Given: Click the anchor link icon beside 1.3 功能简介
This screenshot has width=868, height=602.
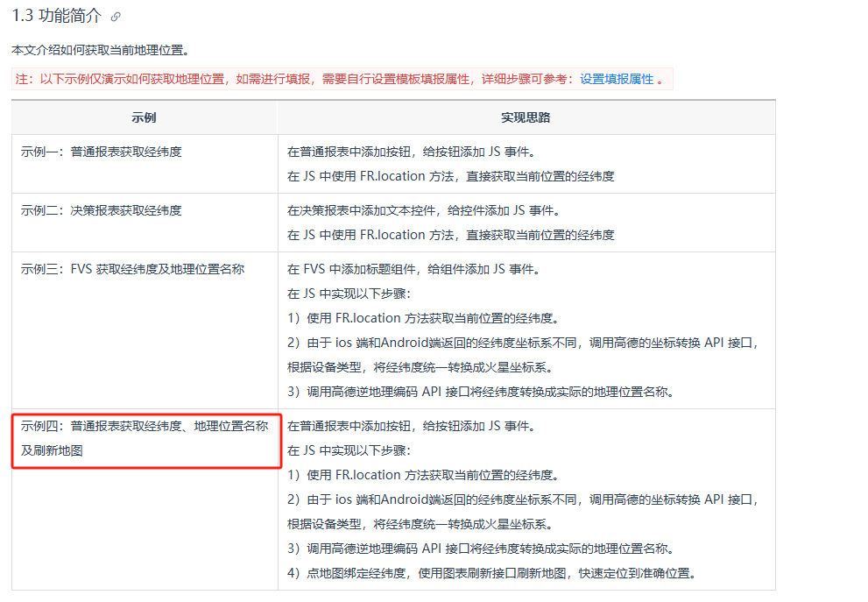Looking at the screenshot, I should (x=115, y=17).
